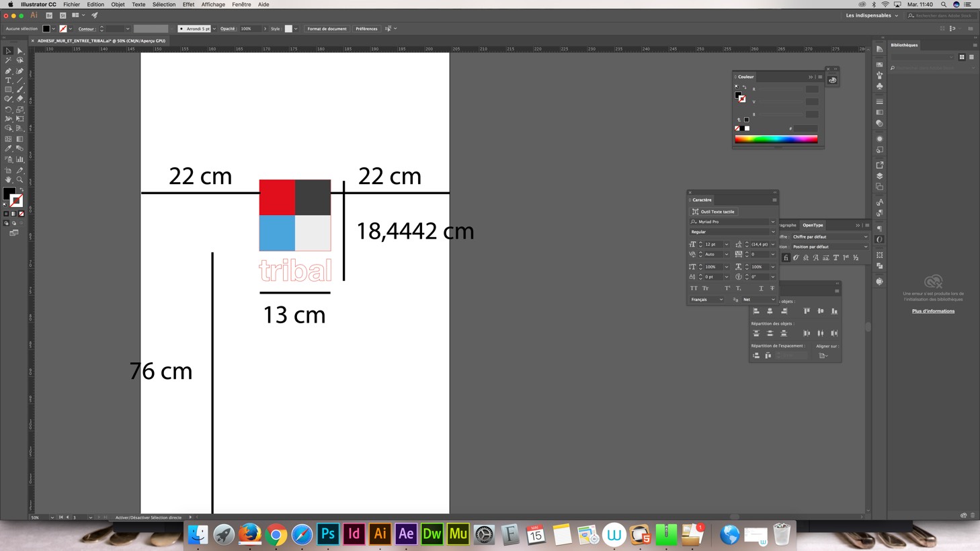Viewport: 980px width, 551px height.
Task: Open the 12 pt font size dropdown
Action: click(727, 245)
